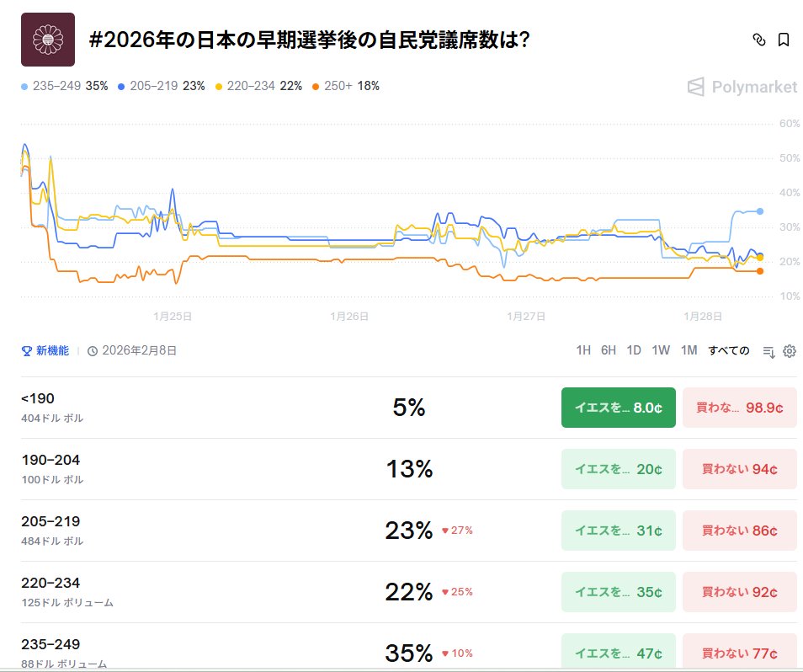Switch chart range to 1W

coord(661,350)
